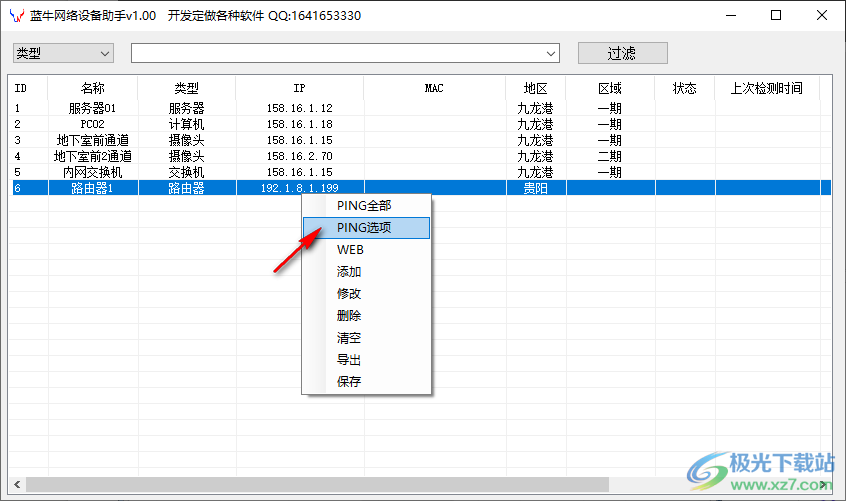
Task: Choose PING选项 from context menu
Action: tap(364, 228)
